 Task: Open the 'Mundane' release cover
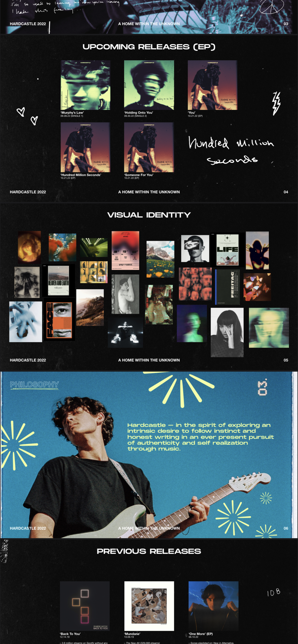click(x=149, y=606)
